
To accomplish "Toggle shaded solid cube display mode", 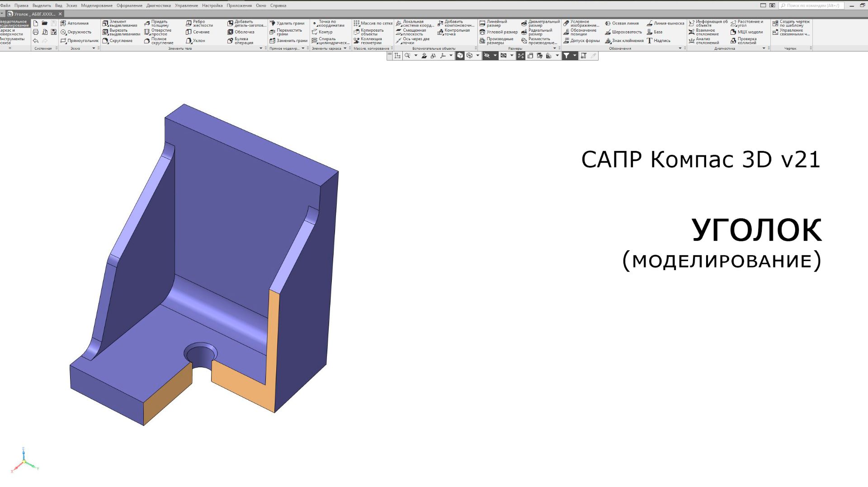I will click(460, 56).
